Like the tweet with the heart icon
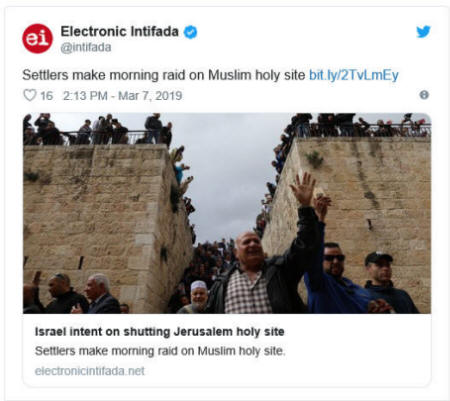The image size is (450, 401). [x=30, y=95]
